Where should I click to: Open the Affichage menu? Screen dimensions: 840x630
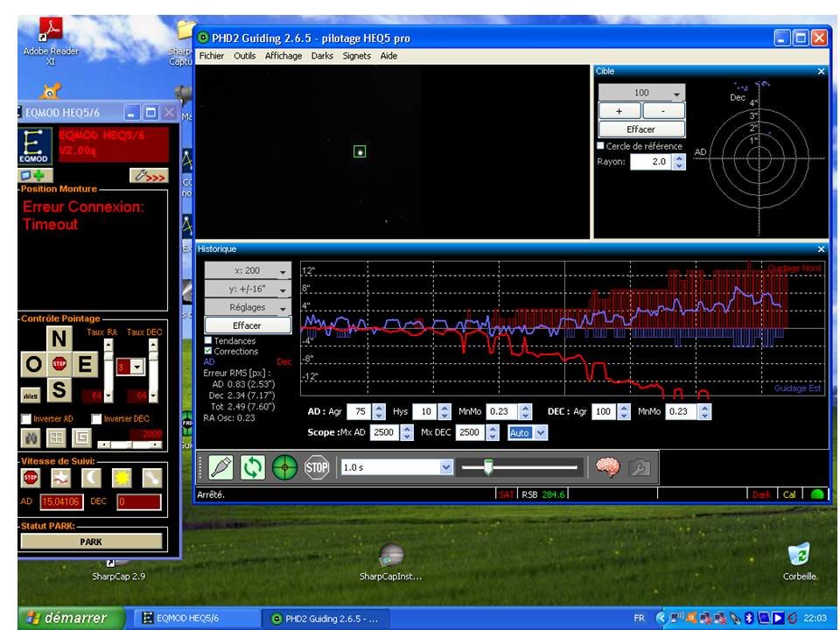click(283, 56)
